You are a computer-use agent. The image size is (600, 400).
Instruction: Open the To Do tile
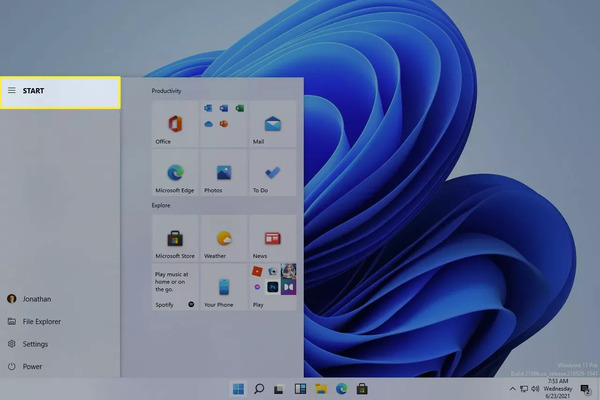pyautogui.click(x=272, y=173)
